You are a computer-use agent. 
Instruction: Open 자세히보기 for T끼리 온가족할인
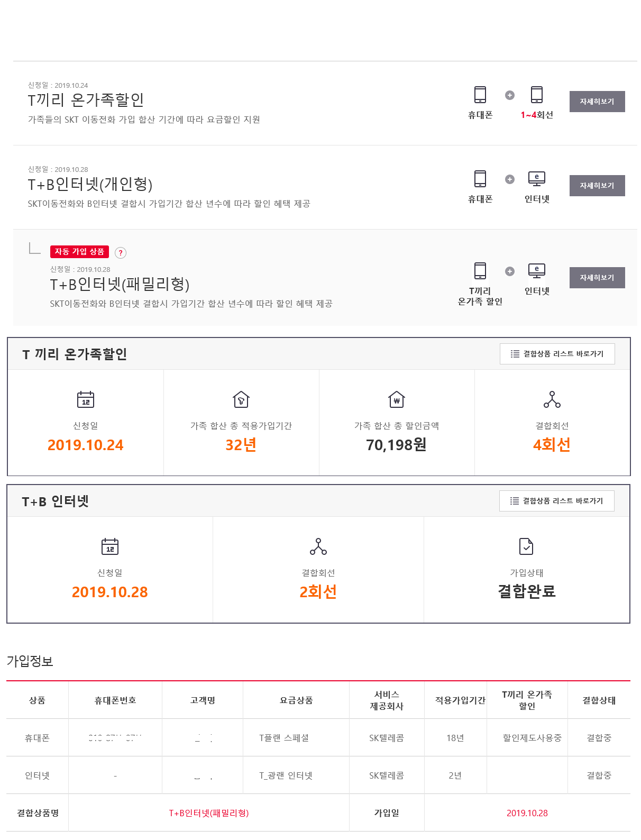[x=597, y=102]
